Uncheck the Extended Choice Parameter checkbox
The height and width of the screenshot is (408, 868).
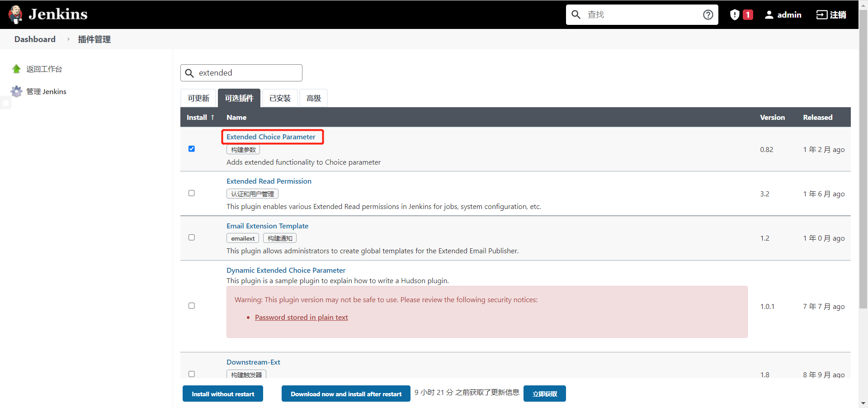[x=192, y=149]
